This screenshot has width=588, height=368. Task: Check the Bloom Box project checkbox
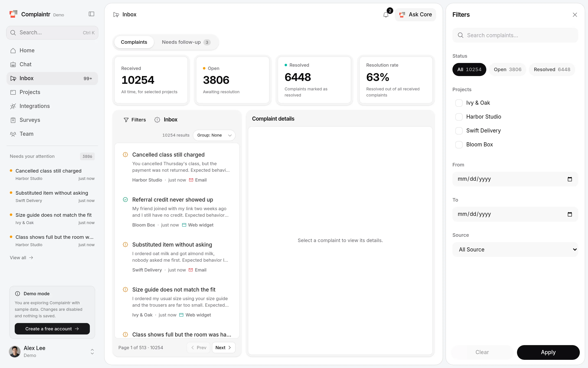point(459,145)
